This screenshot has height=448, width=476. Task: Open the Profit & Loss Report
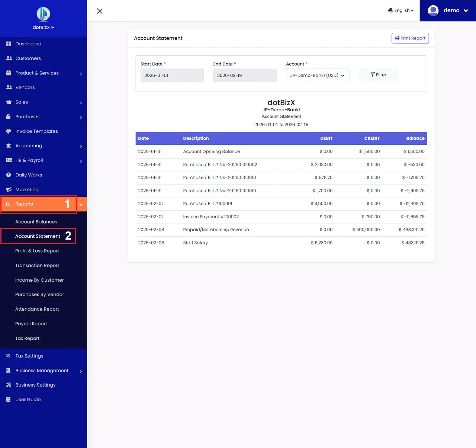tap(37, 250)
